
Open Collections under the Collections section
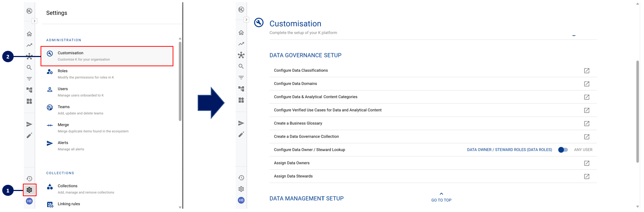[x=67, y=186]
